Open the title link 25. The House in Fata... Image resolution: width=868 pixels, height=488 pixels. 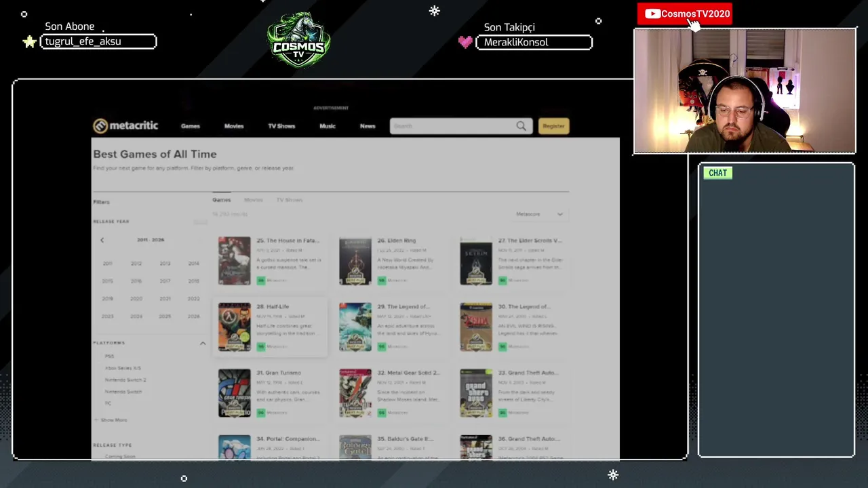[288, 241]
